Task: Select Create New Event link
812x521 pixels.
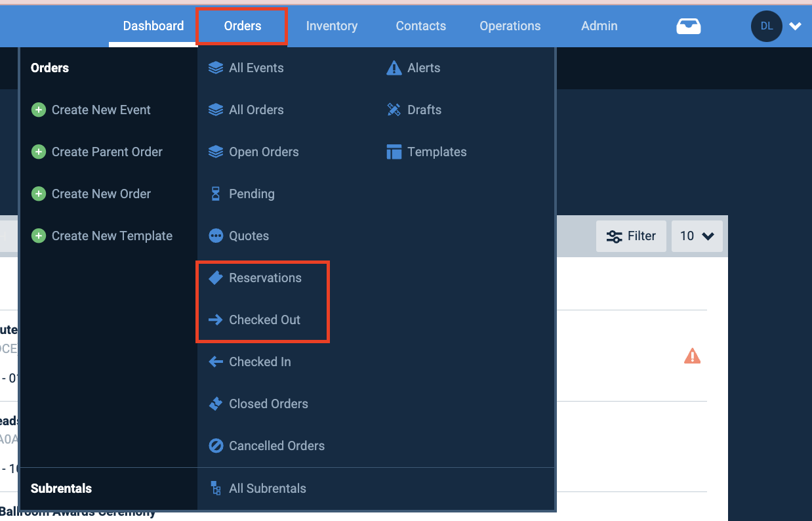Action: pos(101,110)
